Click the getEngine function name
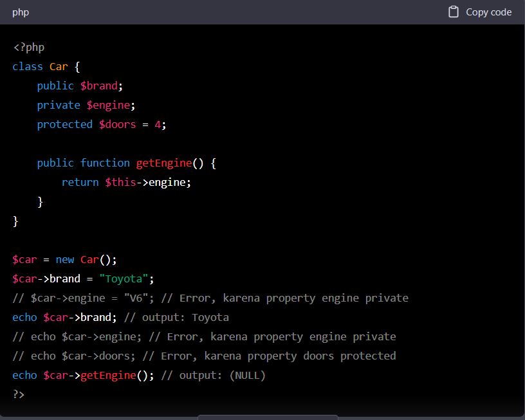 tap(163, 163)
